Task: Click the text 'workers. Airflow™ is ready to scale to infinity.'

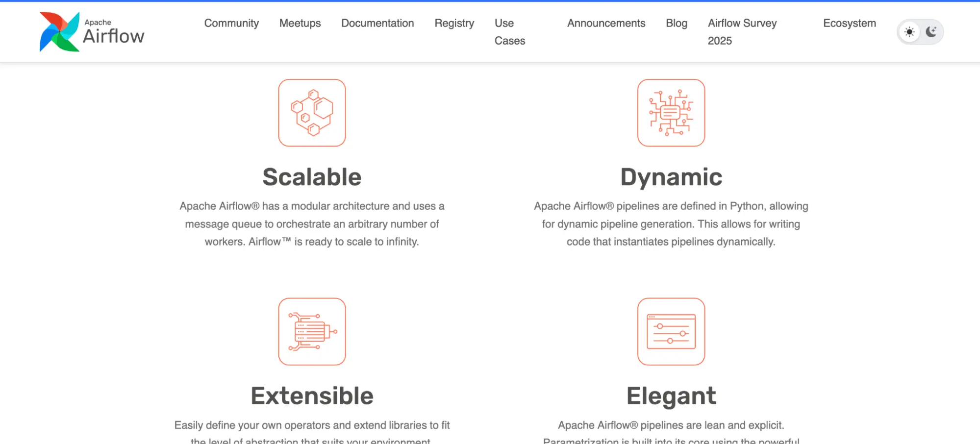Action: point(312,242)
